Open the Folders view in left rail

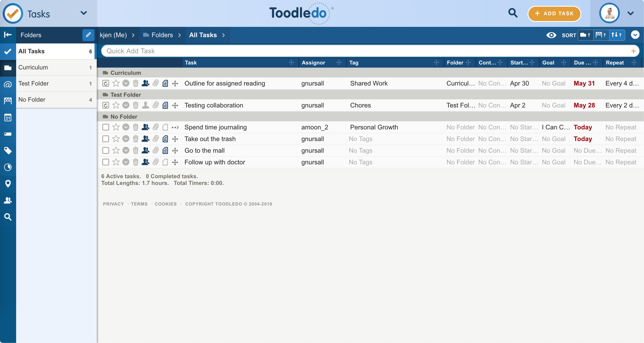click(8, 68)
